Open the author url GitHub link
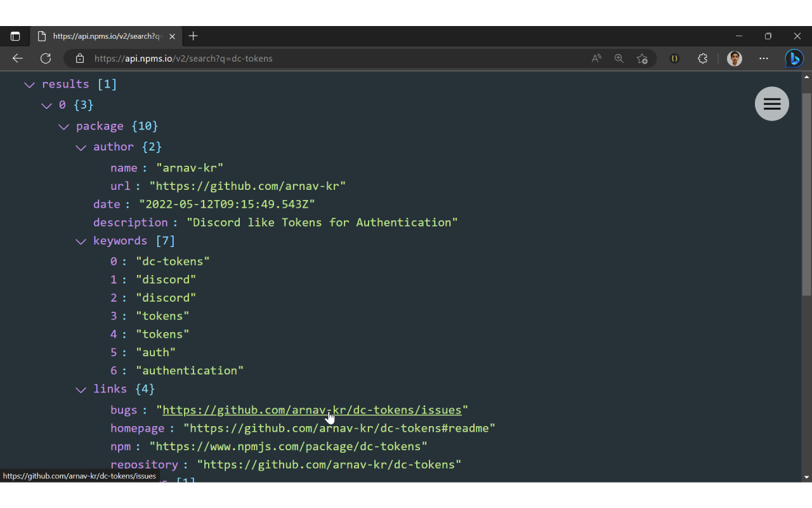Screen dimensions: 812x508 point(247,186)
